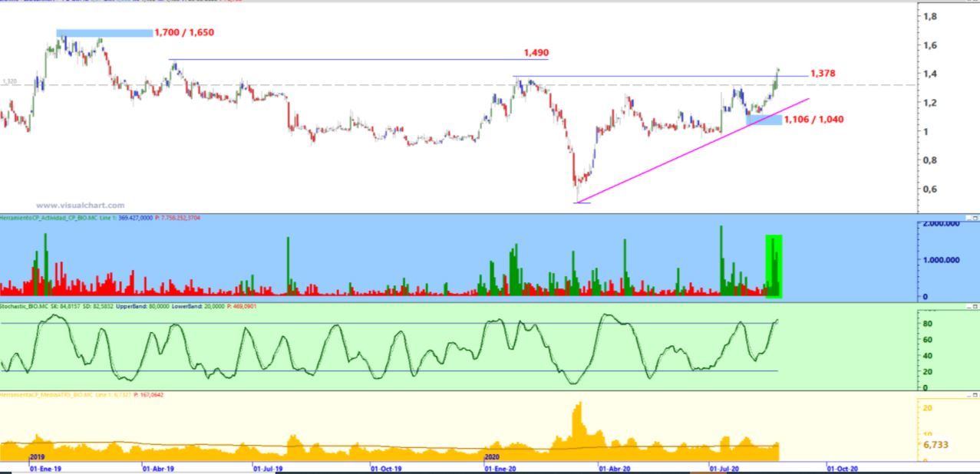Click the blue 1,106 / 1,040 support zone rectangle
This screenshot has width=980, height=474.
(764, 120)
